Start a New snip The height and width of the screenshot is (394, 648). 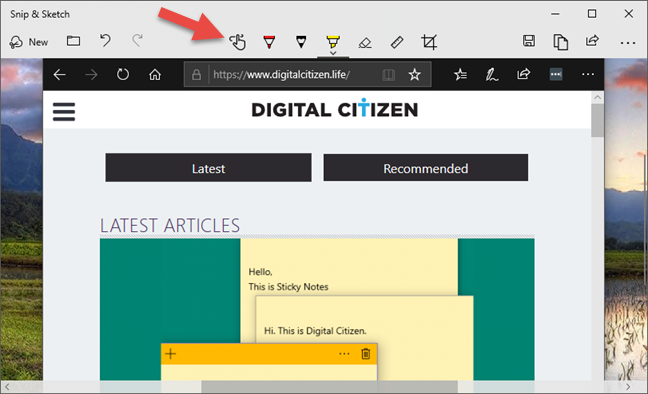[x=29, y=42]
